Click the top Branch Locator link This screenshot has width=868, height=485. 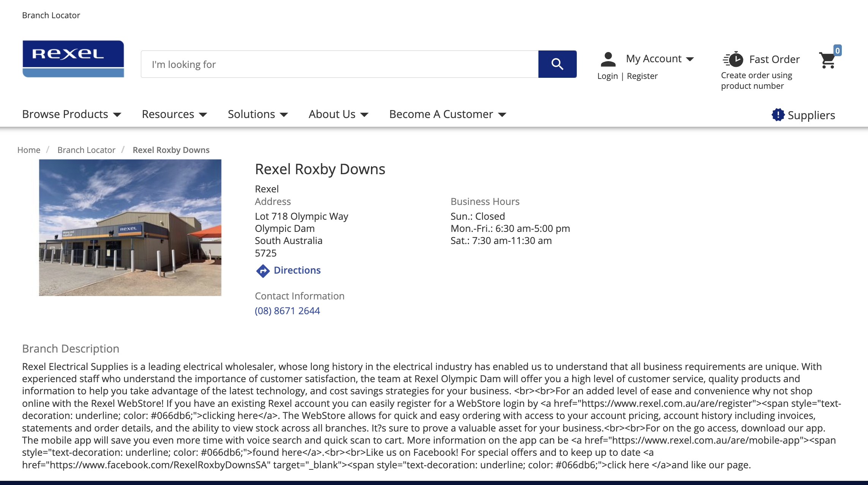[x=51, y=15]
